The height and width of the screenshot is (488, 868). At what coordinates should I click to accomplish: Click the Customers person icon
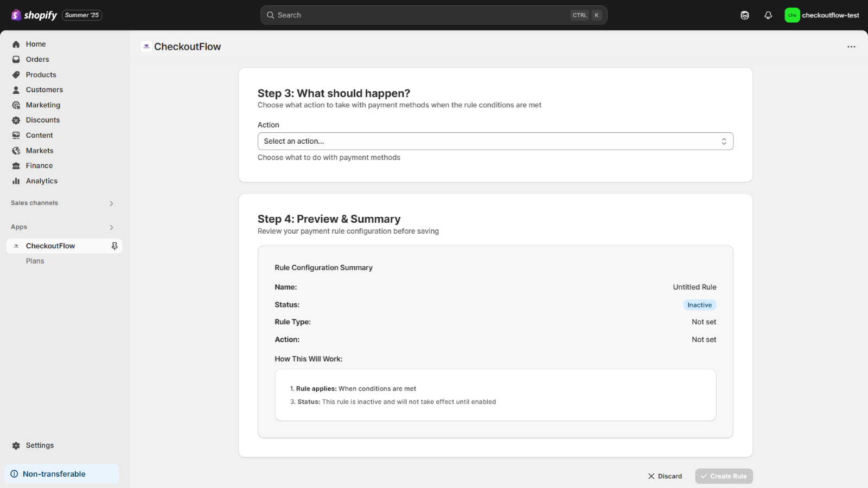click(16, 90)
